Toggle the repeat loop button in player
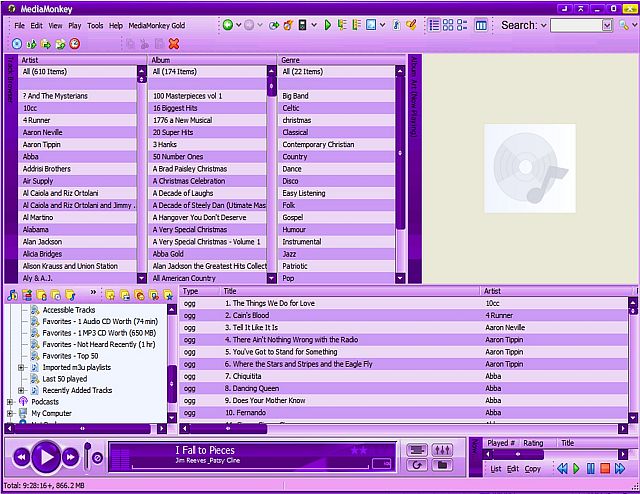640x494 pixels. click(x=417, y=465)
